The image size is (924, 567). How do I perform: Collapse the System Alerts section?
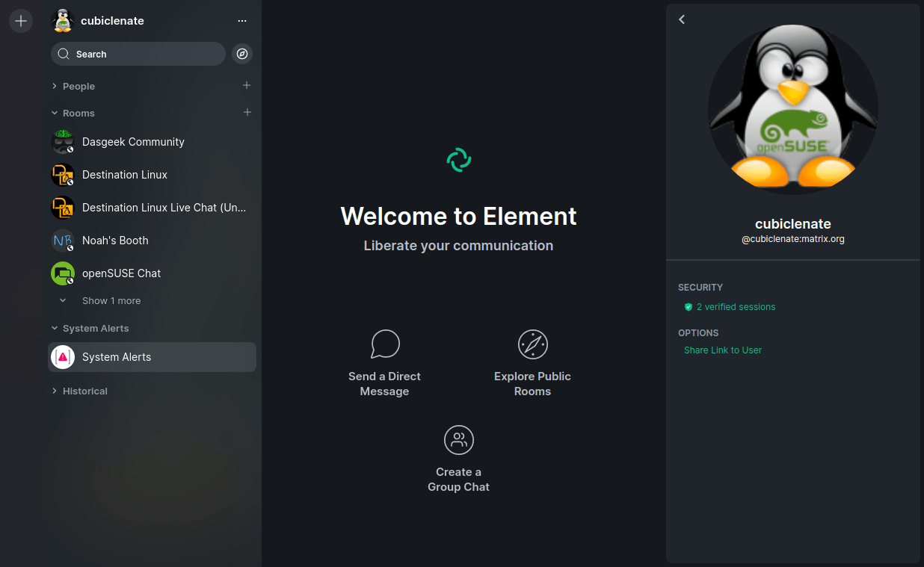coord(90,328)
